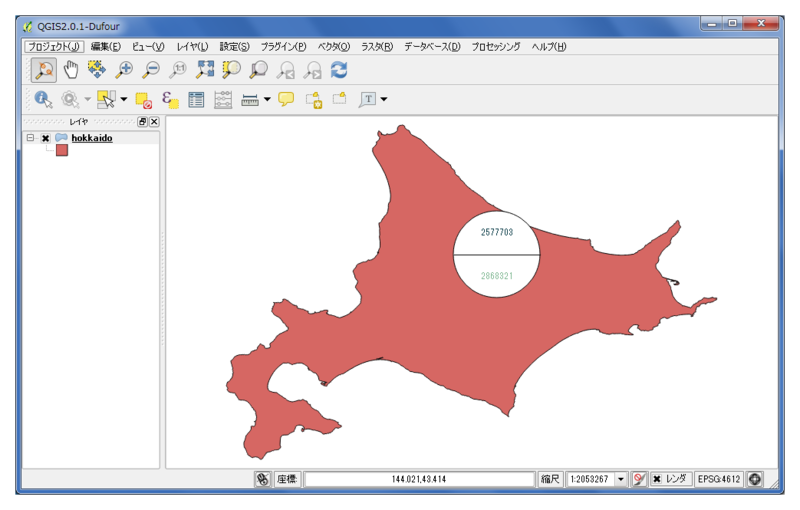The width and height of the screenshot is (800, 510).
Task: Click the Map Tips speech bubble icon
Action: pyautogui.click(x=286, y=99)
